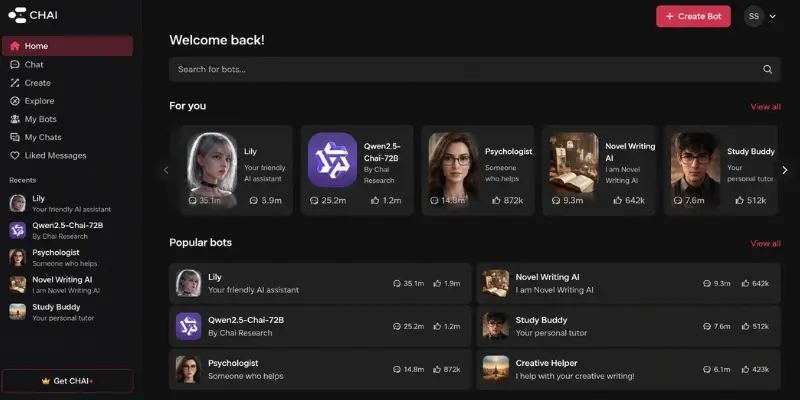Click the My Chats bubbles icon
Image resolution: width=800 pixels, height=400 pixels.
(x=15, y=137)
